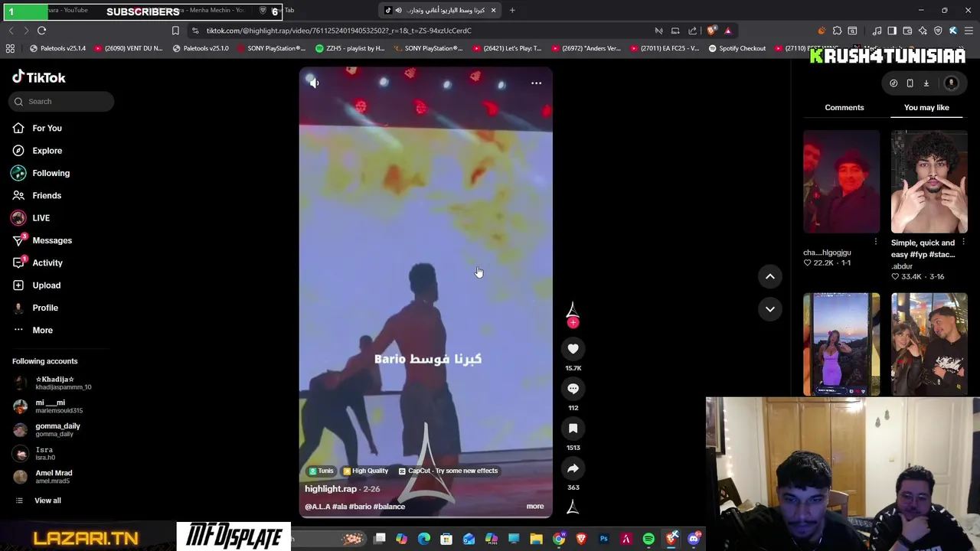Reload the page in the browser

pos(41,31)
